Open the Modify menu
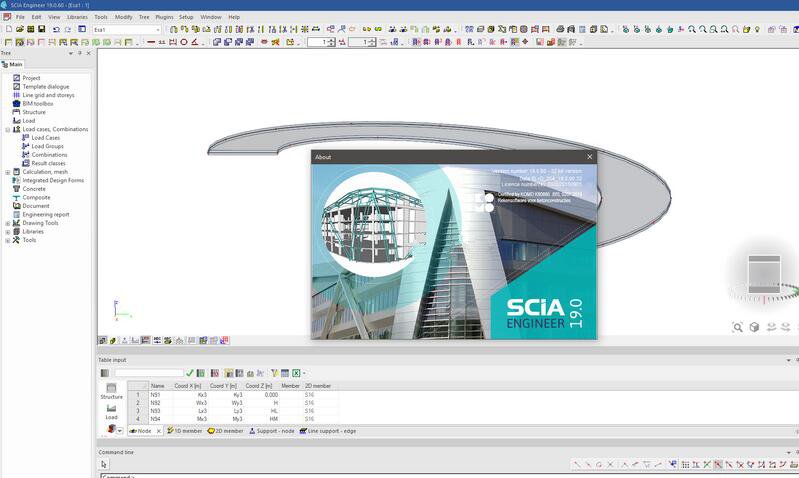799x478 pixels. point(123,17)
